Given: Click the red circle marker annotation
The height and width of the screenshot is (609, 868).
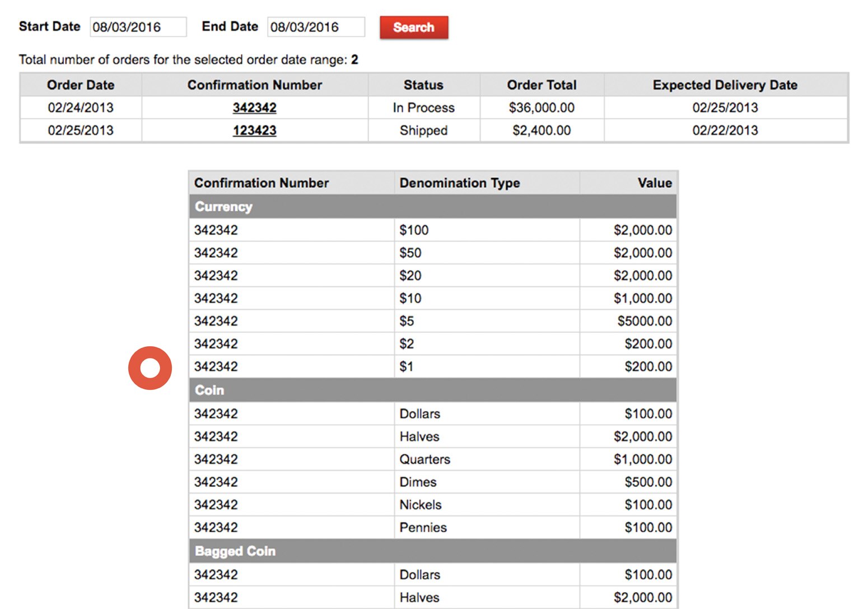Looking at the screenshot, I should [150, 367].
